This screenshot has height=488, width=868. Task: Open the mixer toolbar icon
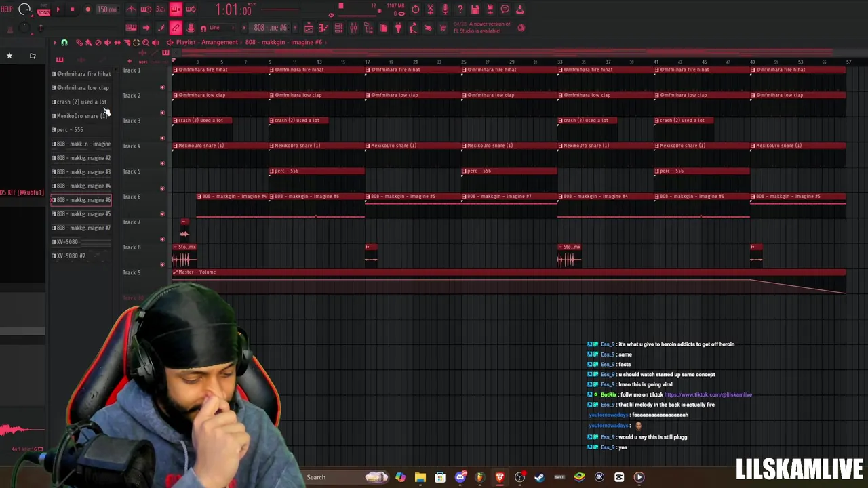pos(353,28)
